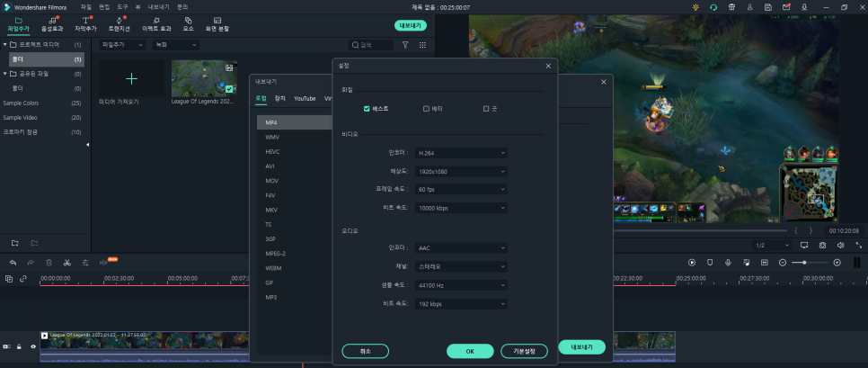Click green 내보내기 button in top toolbar
This screenshot has height=368, width=868.
(x=411, y=25)
